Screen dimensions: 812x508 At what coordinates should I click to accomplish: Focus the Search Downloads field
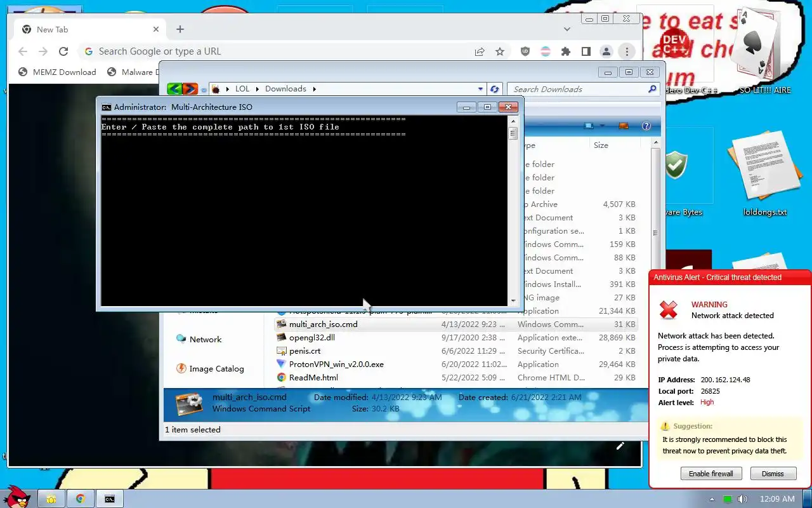coord(577,90)
